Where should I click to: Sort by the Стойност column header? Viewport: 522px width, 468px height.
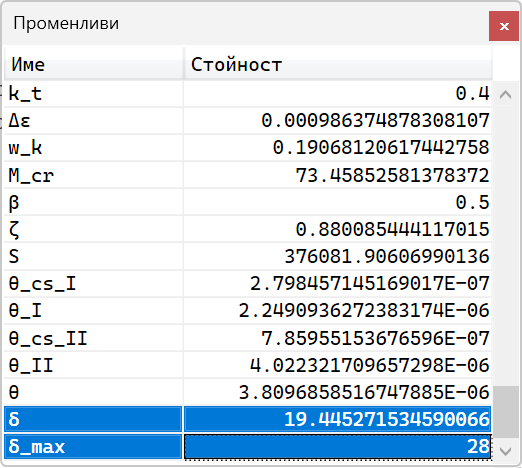pos(338,64)
